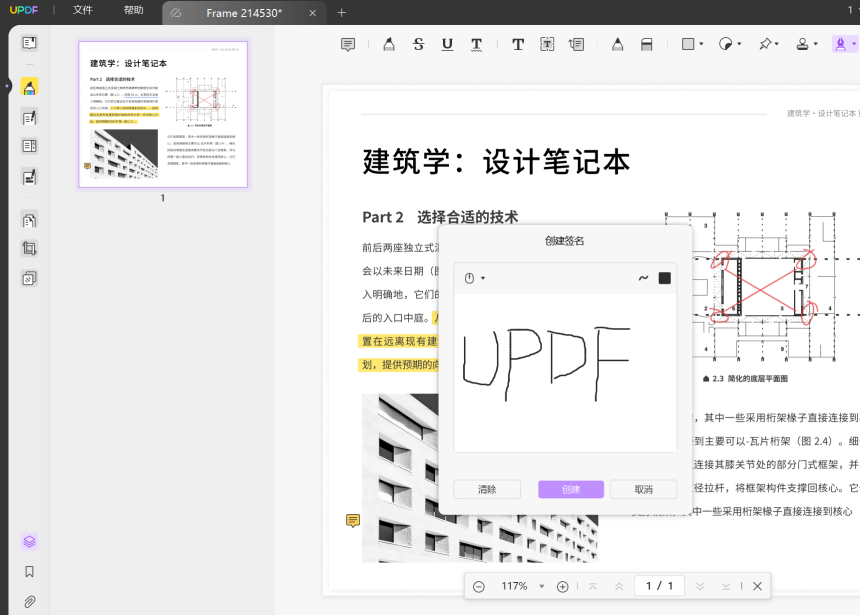Select the page 1 thumbnail
Screen dimensions: 860x615
point(163,114)
